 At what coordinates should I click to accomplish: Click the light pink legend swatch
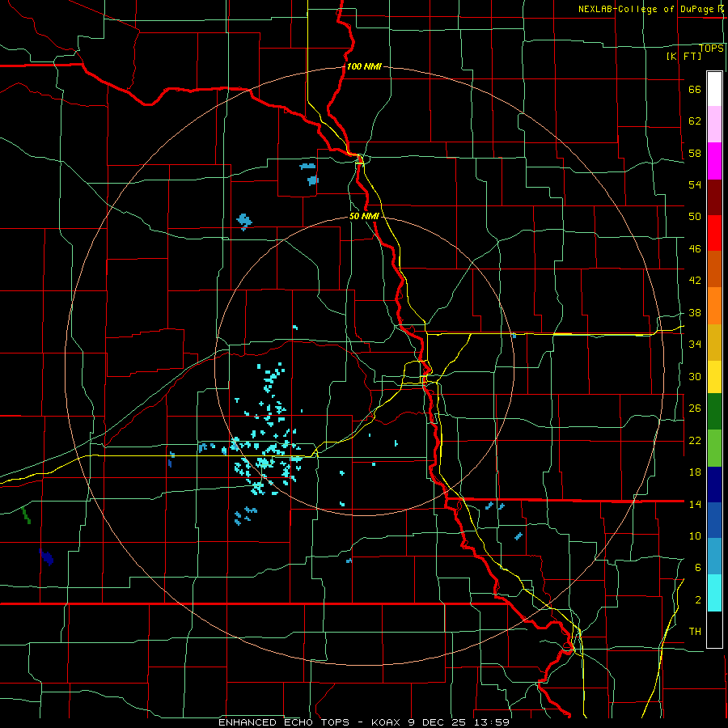714,125
